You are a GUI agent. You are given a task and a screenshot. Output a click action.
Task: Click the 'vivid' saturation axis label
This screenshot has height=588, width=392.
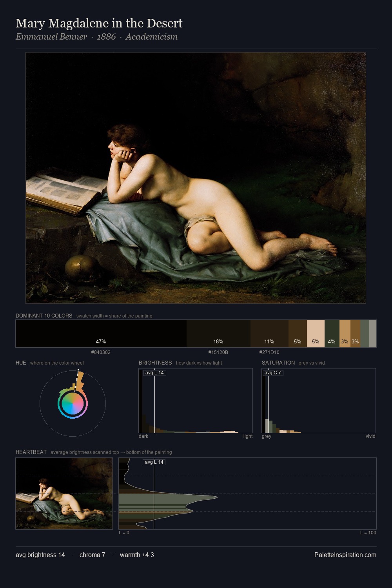(370, 436)
